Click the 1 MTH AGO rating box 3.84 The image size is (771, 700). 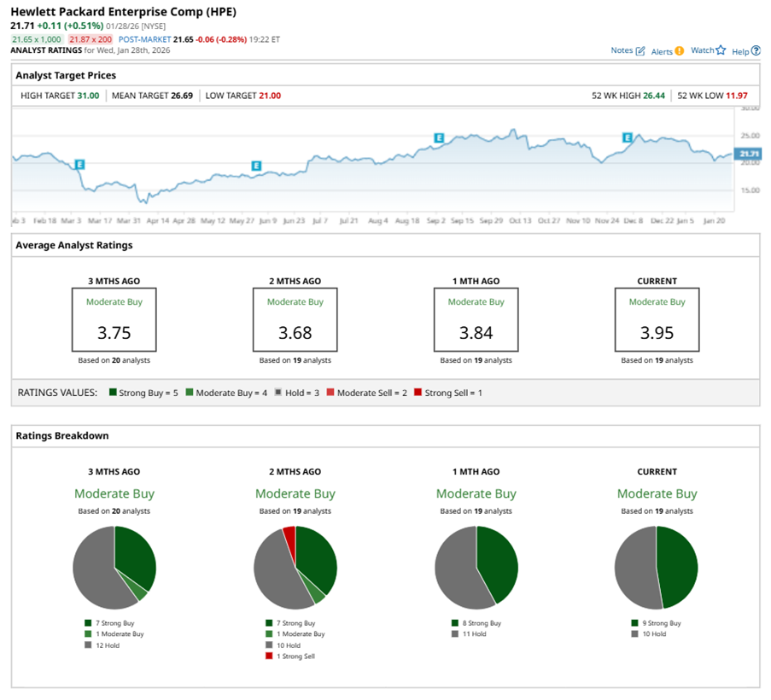tap(476, 319)
